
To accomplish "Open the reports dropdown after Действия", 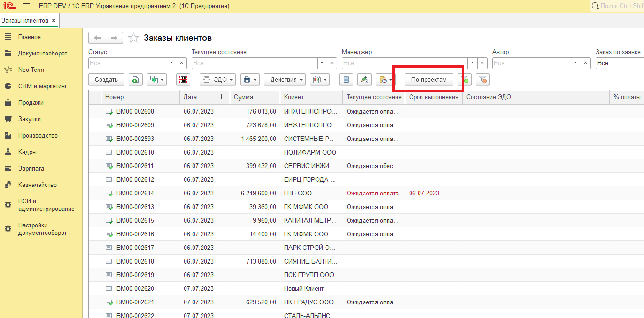I will pyautogui.click(x=319, y=80).
